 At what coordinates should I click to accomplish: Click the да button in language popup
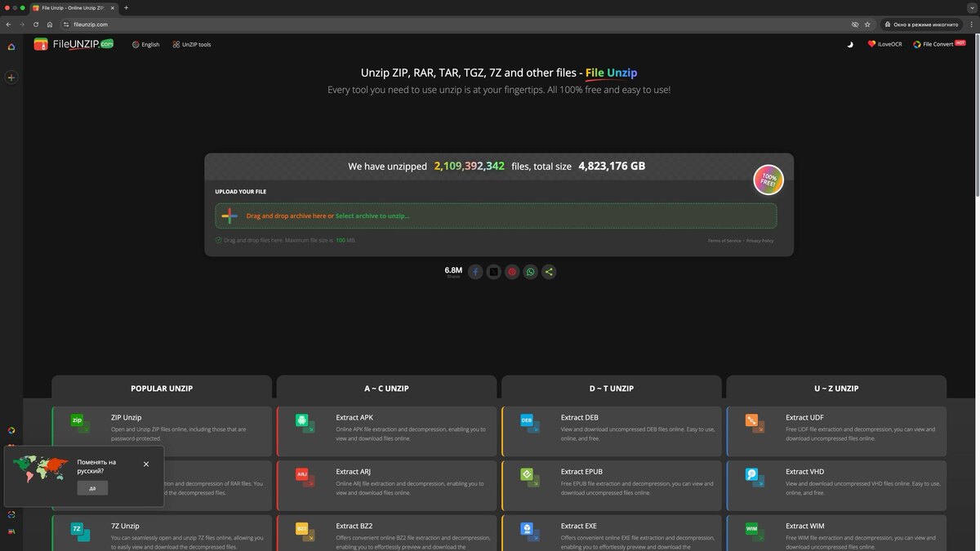[x=92, y=487]
